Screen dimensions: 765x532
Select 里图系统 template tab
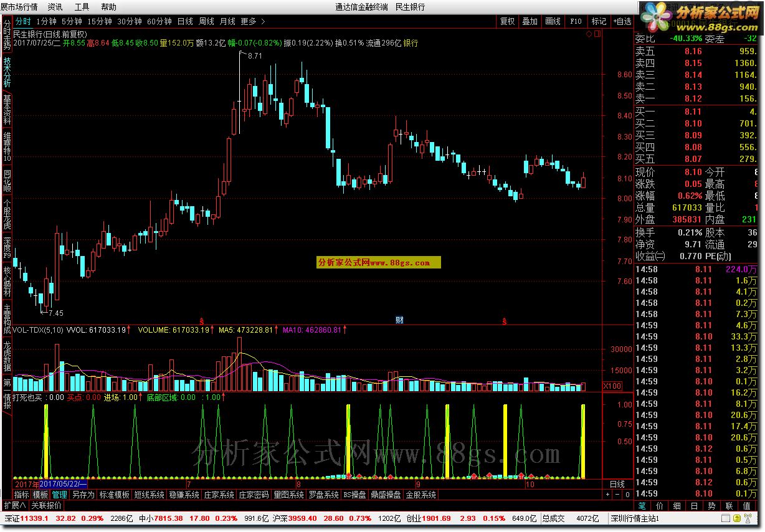[289, 495]
